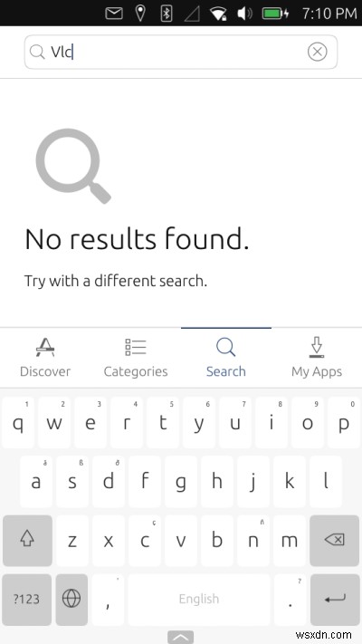Tap the location pin indicator
Viewport: 362px width, 644px height.
click(x=140, y=14)
